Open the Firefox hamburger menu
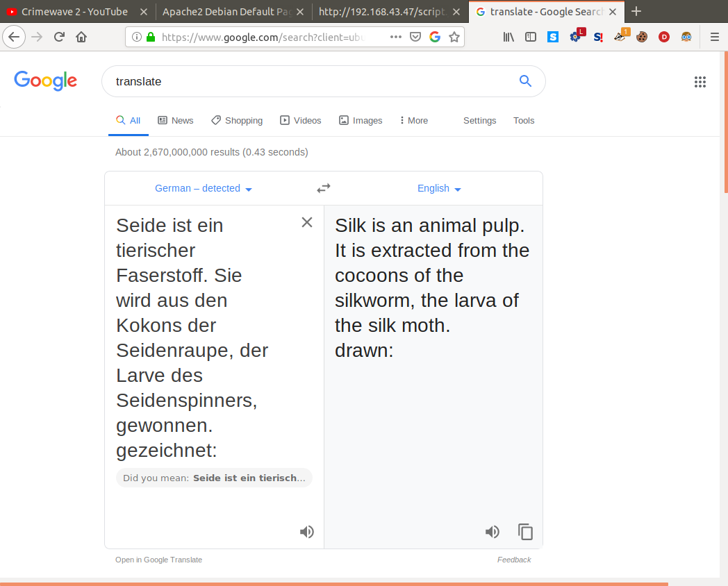This screenshot has height=586, width=728. tap(715, 37)
